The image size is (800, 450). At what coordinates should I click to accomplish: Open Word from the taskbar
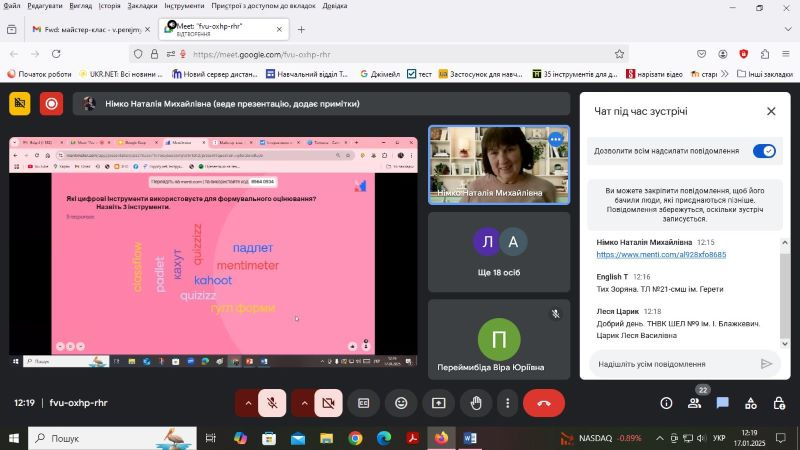click(x=470, y=438)
